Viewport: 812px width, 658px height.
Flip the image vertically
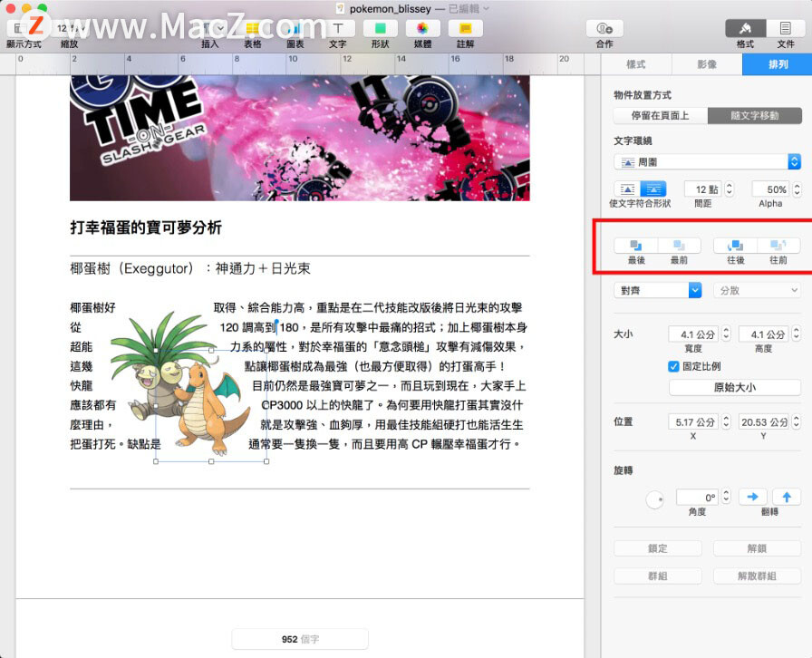(x=787, y=497)
